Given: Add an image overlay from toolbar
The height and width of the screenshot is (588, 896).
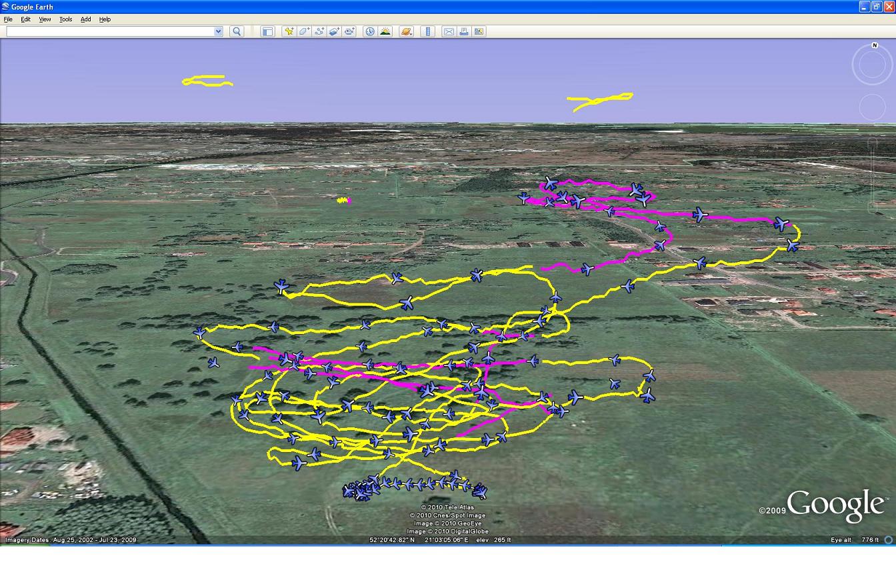Looking at the screenshot, I should pyautogui.click(x=334, y=31).
